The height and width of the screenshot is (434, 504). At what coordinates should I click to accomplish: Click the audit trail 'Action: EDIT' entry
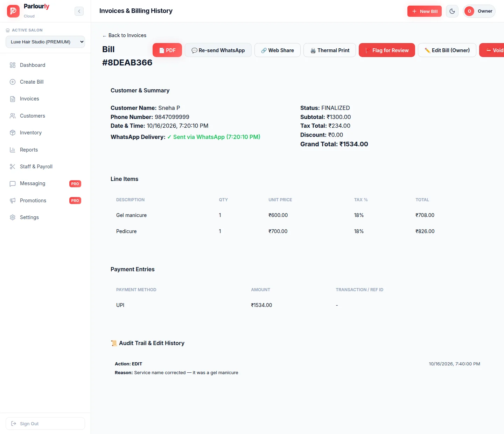coord(128,364)
